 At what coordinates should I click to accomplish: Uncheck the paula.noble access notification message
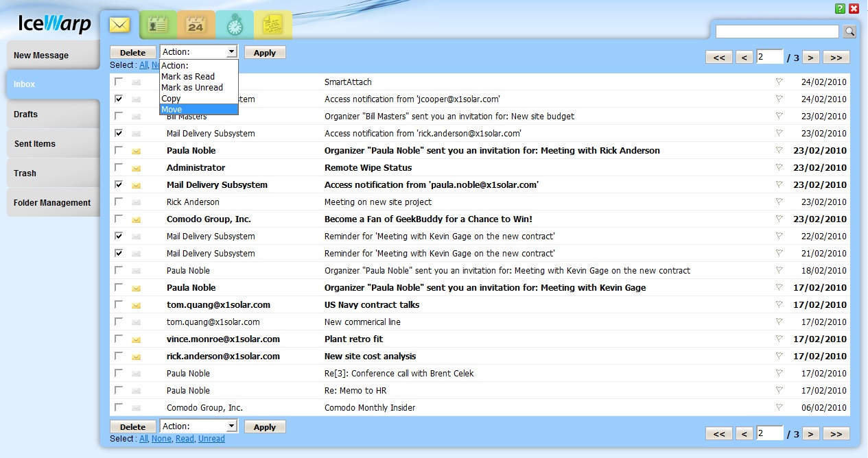tap(119, 184)
